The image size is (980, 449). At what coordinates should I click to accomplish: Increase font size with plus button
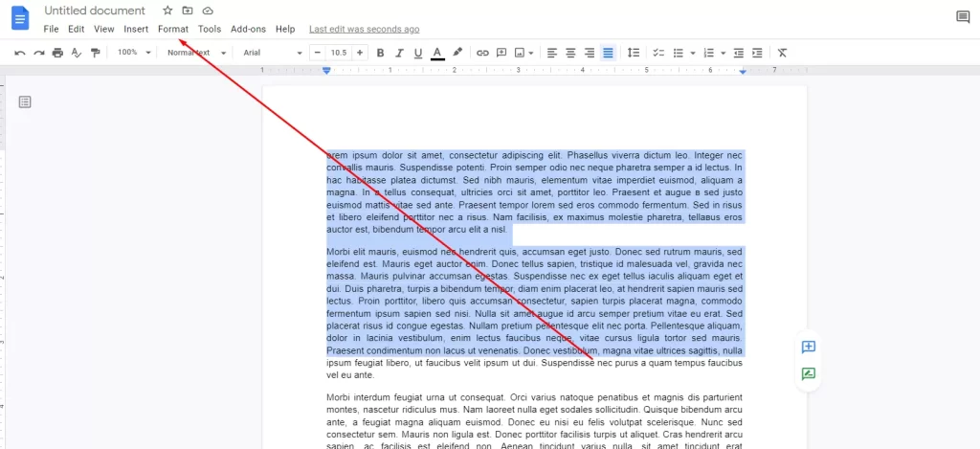coord(360,54)
